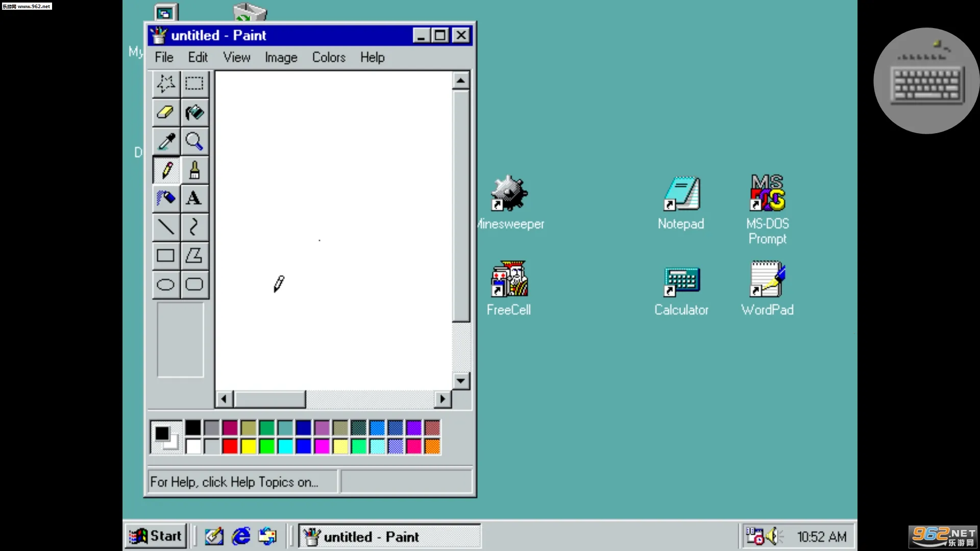Click the horizontal scrollbar right arrow
Image resolution: width=980 pixels, height=551 pixels.
442,399
